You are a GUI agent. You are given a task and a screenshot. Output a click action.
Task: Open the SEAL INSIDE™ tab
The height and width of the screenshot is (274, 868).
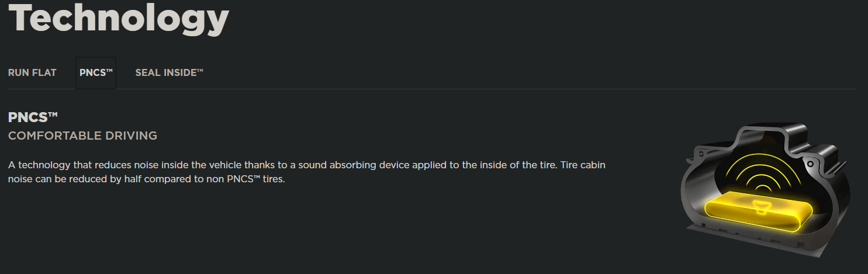169,73
